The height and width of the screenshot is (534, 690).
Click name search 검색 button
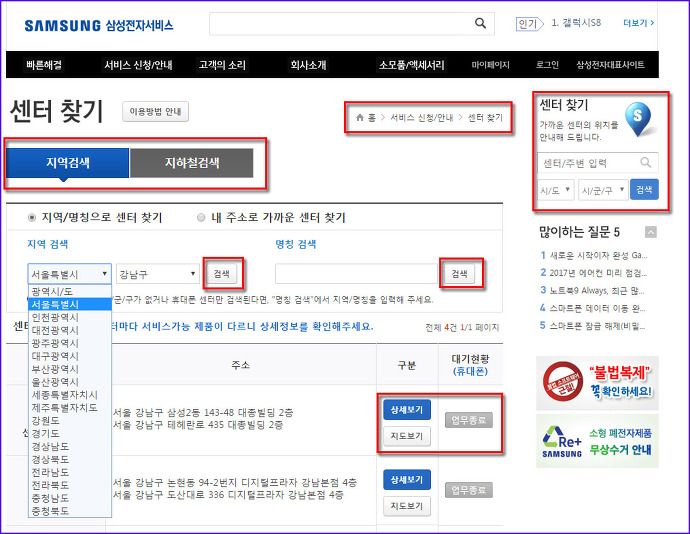(459, 274)
